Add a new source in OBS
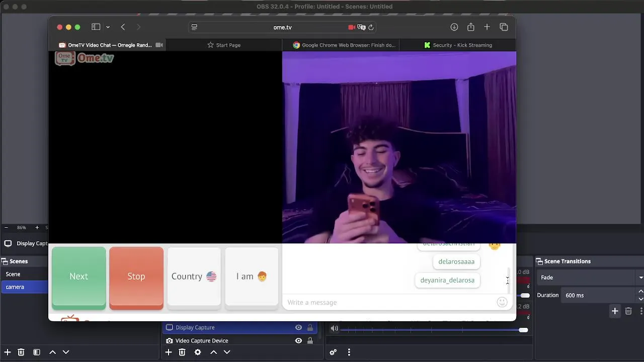Screen dimensions: 644x362 tap(169, 352)
